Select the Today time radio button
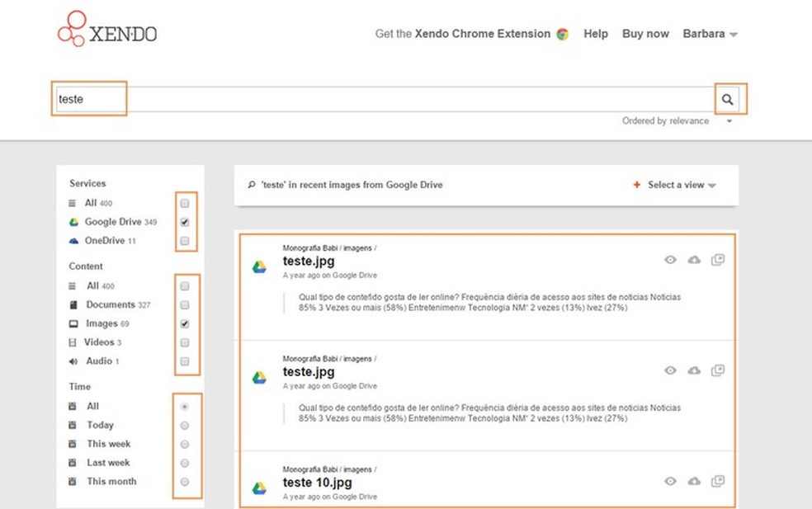 (185, 426)
